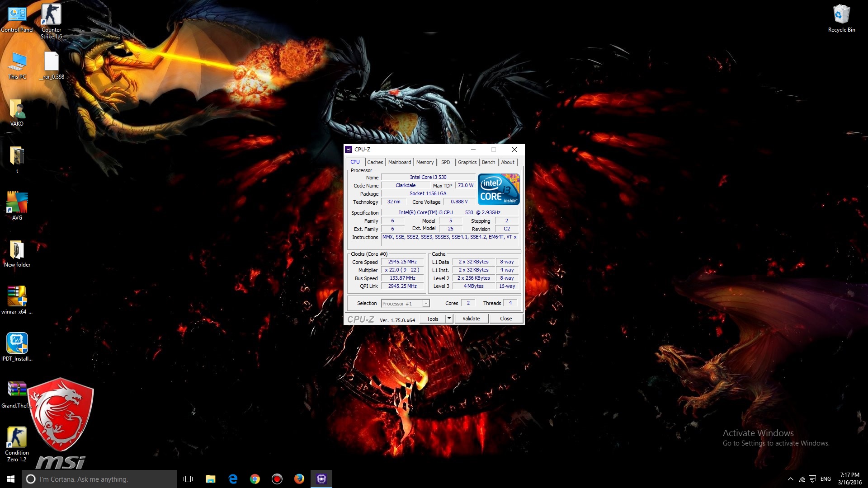The image size is (868, 488).
Task: Switch to the Memory tab
Action: (425, 162)
